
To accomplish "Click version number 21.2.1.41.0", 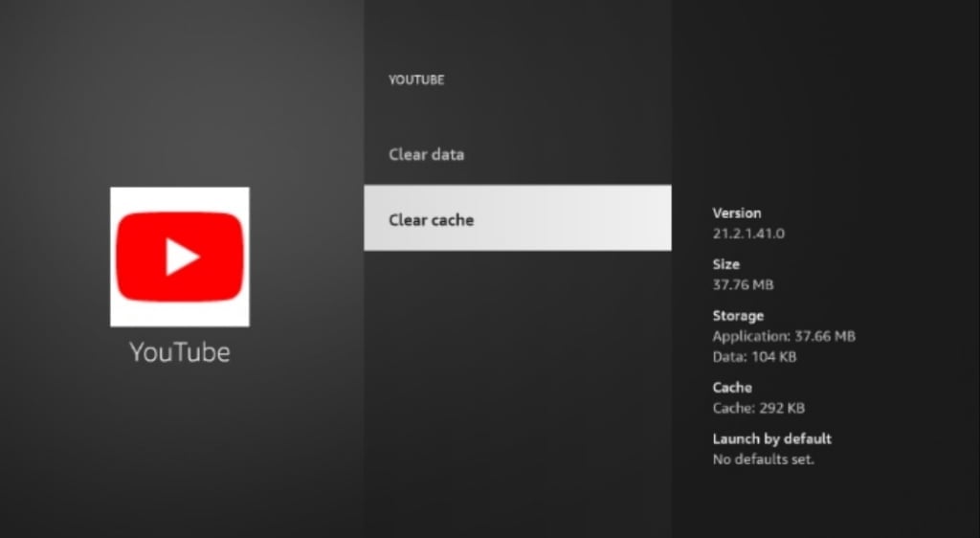I will (x=748, y=234).
